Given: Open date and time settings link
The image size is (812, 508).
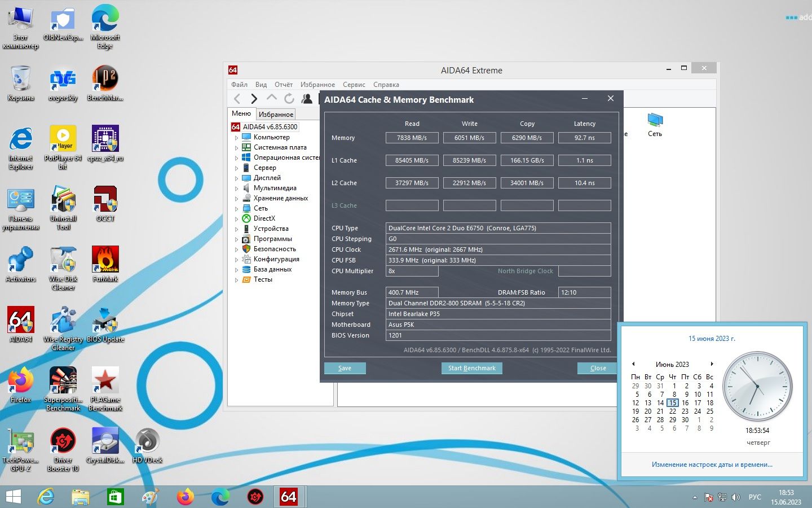Looking at the screenshot, I should (712, 465).
